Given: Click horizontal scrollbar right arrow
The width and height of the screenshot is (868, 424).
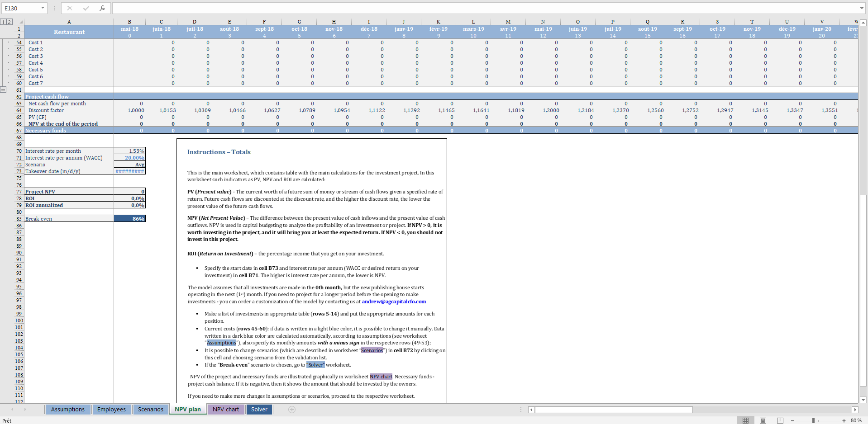Looking at the screenshot, I should (855, 410).
